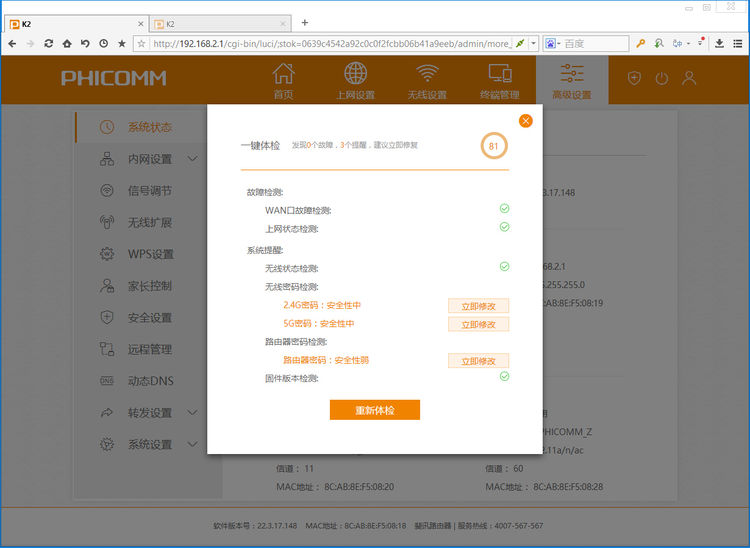750x548 pixels.
Task: Click the 重新体检 button
Action: click(x=374, y=410)
